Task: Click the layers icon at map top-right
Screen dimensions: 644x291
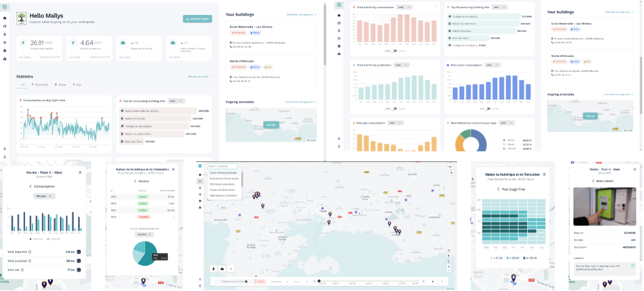Action: 450,167
